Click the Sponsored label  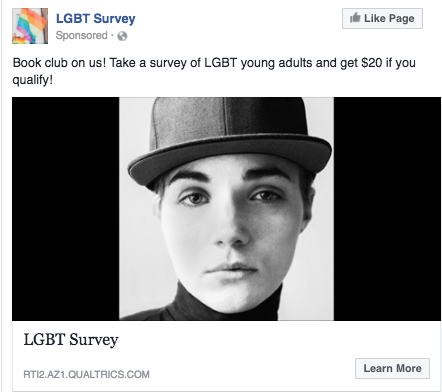[x=82, y=35]
